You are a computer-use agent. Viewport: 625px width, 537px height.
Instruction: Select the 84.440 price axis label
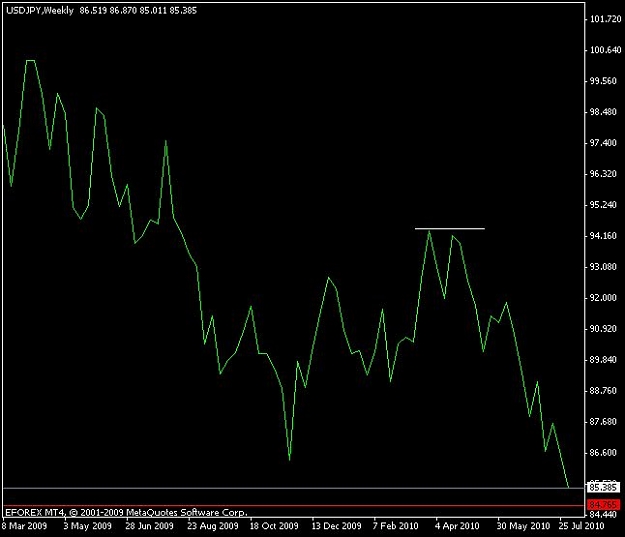point(605,514)
